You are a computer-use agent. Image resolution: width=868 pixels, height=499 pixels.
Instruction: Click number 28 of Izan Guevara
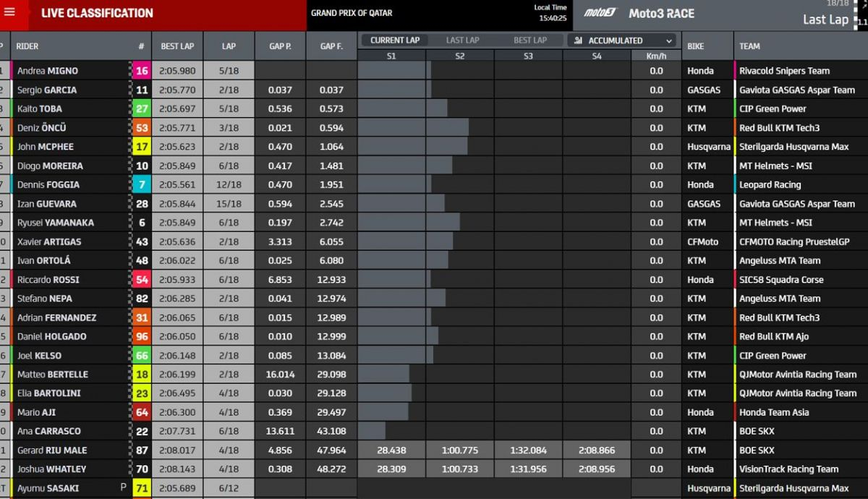pos(142,204)
